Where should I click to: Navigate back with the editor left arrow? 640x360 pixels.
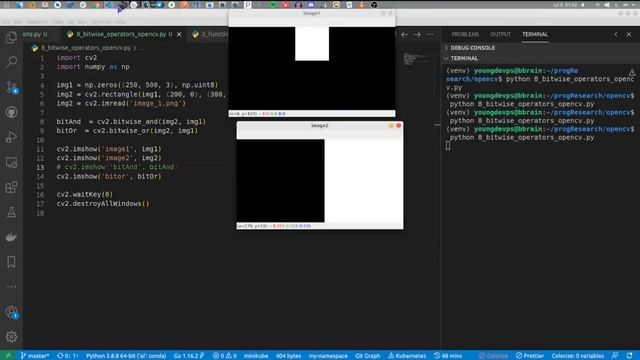coord(404,35)
